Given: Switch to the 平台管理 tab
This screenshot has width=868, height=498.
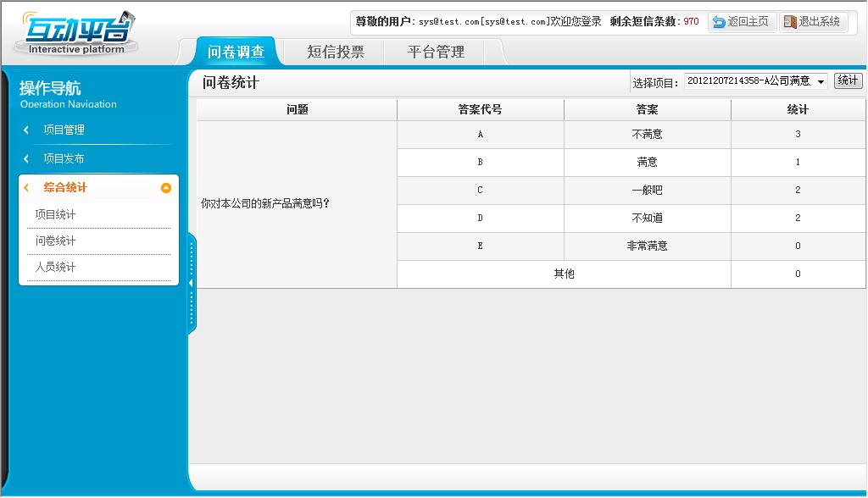Looking at the screenshot, I should tap(436, 52).
